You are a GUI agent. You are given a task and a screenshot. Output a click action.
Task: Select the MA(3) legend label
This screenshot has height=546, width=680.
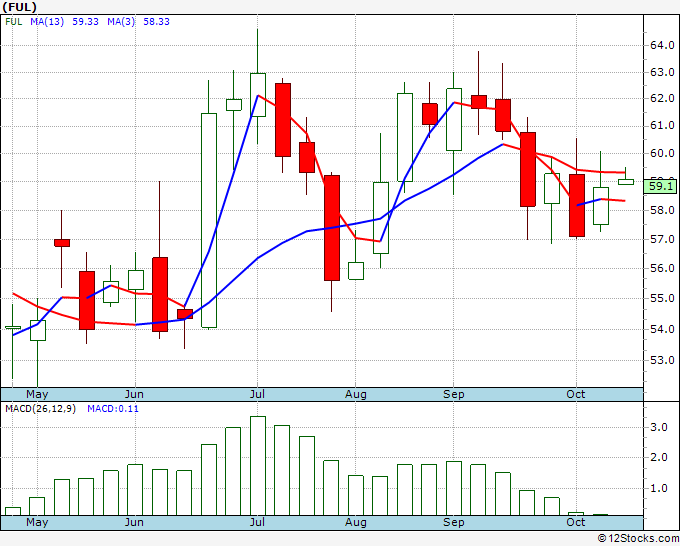point(121,22)
